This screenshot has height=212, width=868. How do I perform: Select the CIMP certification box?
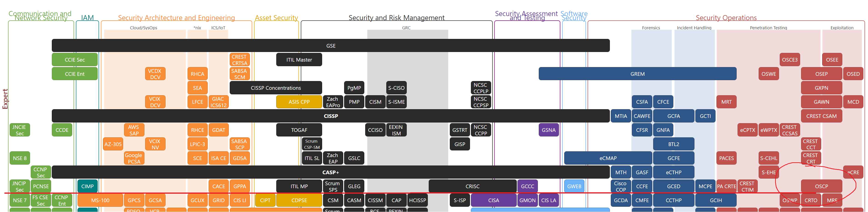click(x=87, y=186)
